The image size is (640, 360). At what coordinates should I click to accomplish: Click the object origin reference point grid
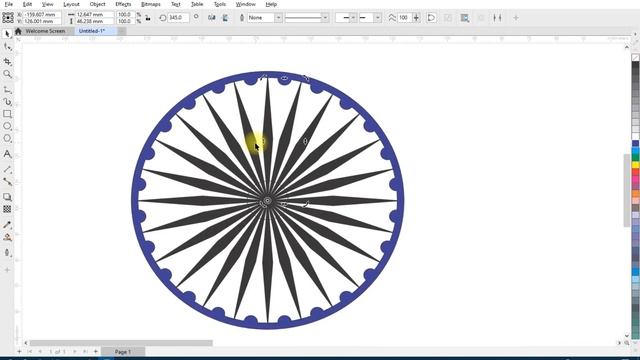click(8, 18)
